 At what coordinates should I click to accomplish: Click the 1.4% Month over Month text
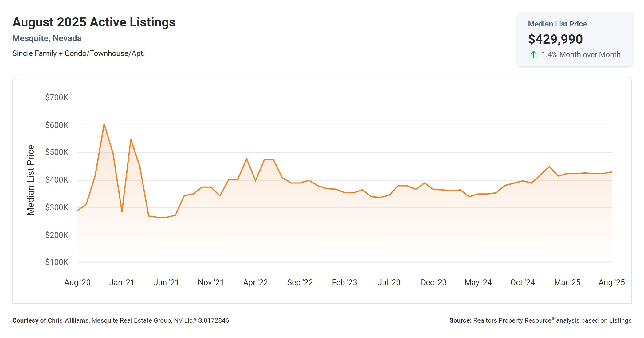(x=581, y=55)
